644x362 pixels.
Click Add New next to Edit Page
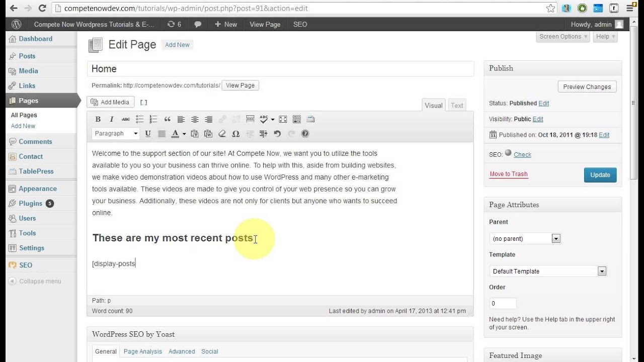(x=177, y=45)
